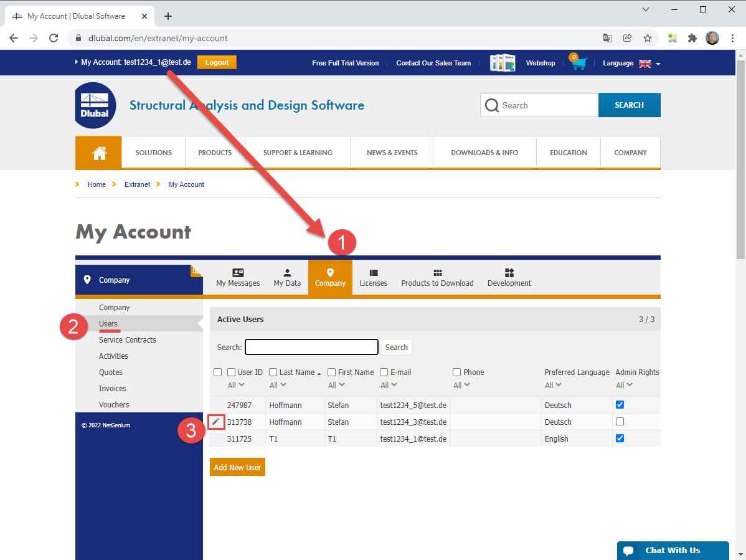Open the Last Name All filter dropdown

point(278,385)
